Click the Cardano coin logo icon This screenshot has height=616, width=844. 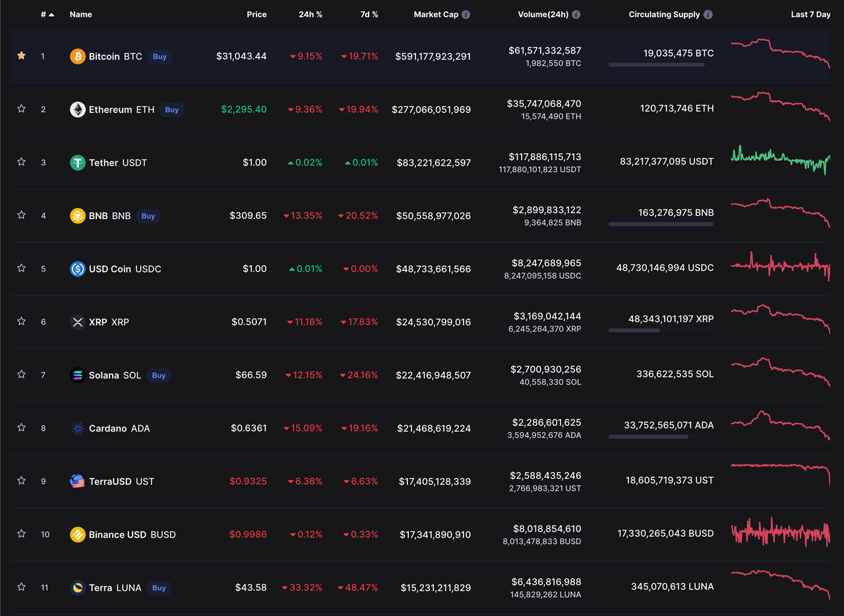pyautogui.click(x=78, y=429)
